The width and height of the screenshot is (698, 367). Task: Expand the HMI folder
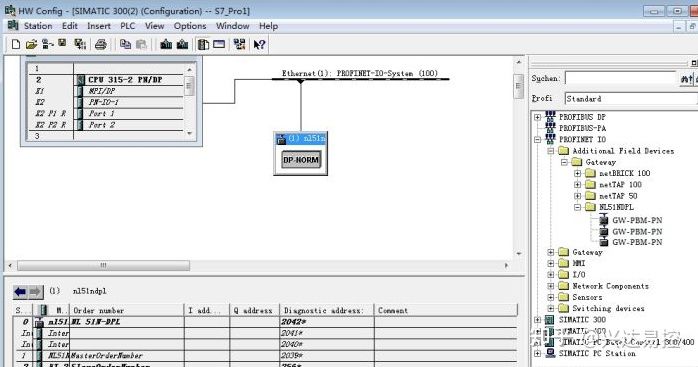pos(551,263)
